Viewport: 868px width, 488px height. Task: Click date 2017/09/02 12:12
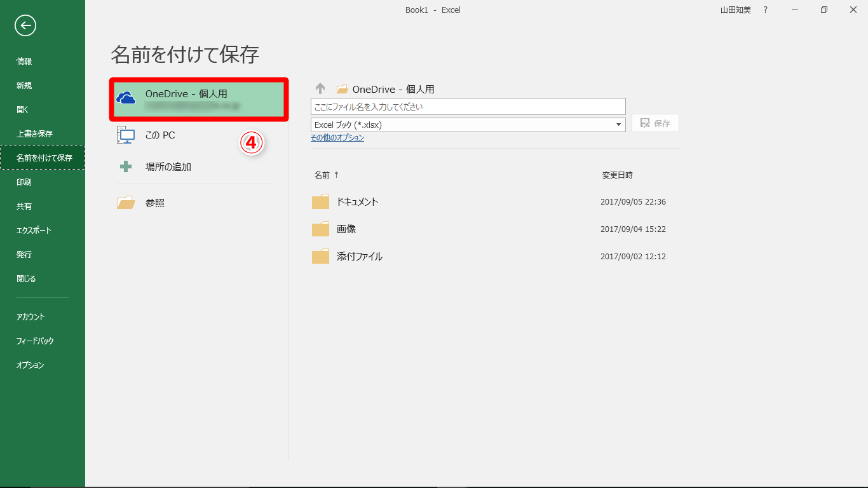(633, 257)
